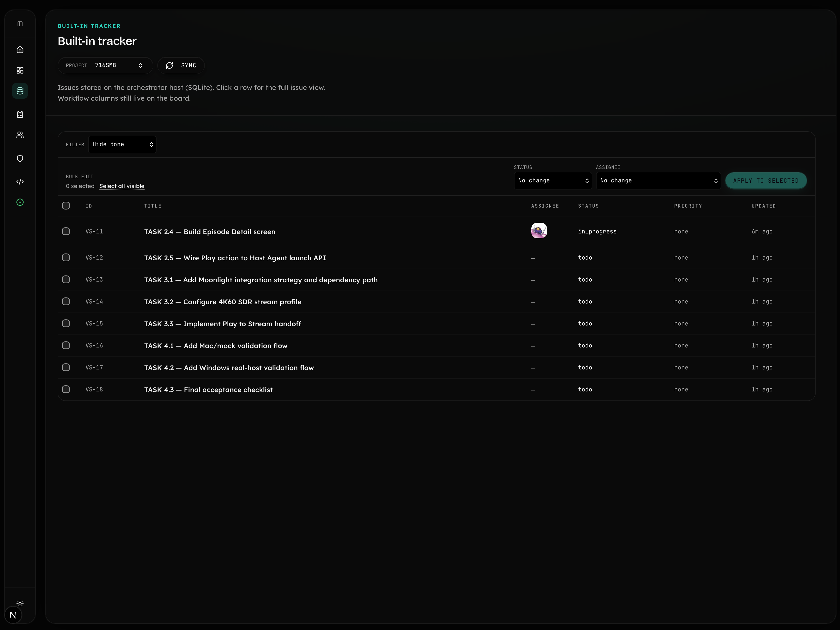Open the users team sidebar icon
This screenshot has height=630, width=840.
pyautogui.click(x=20, y=135)
